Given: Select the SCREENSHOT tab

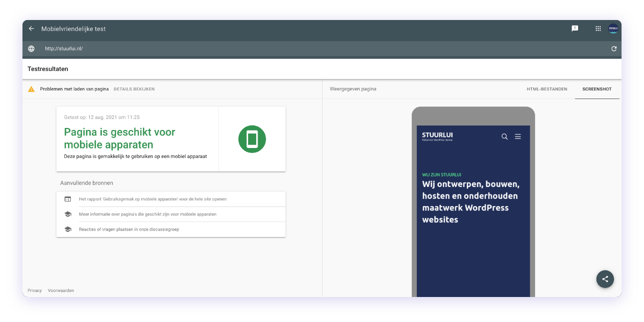Looking at the screenshot, I should (x=597, y=89).
